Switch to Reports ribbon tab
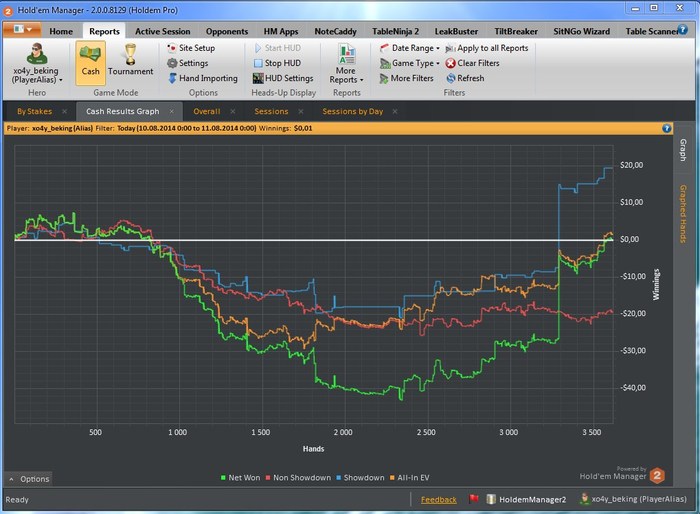700x514 pixels. [104, 31]
